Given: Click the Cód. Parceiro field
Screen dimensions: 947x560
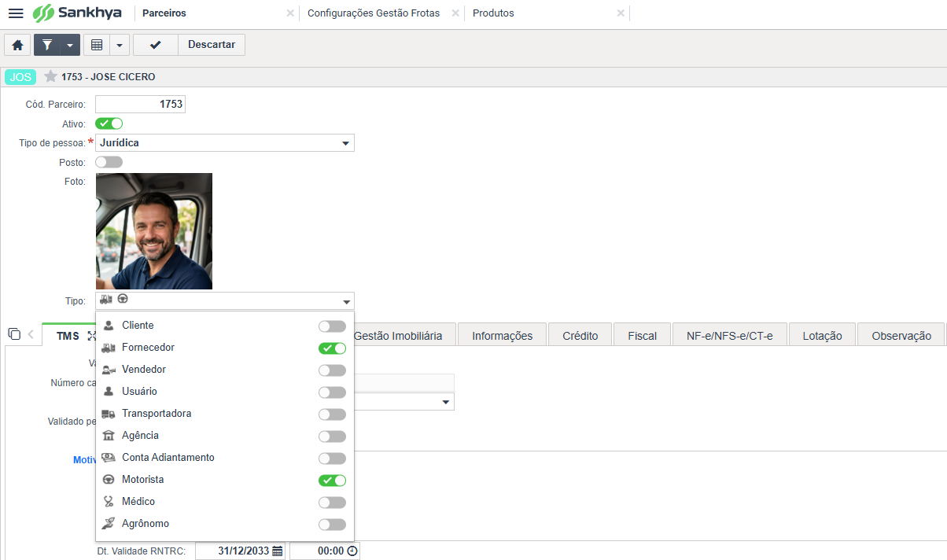Looking at the screenshot, I should coord(140,105).
